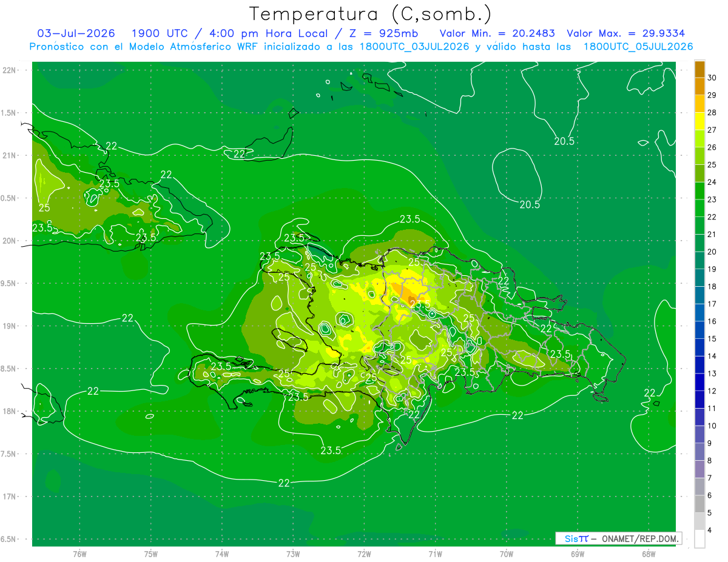Screen dimensions: 728x562
Task: Pick the white bottom swatch below label 4
Action: click(699, 539)
